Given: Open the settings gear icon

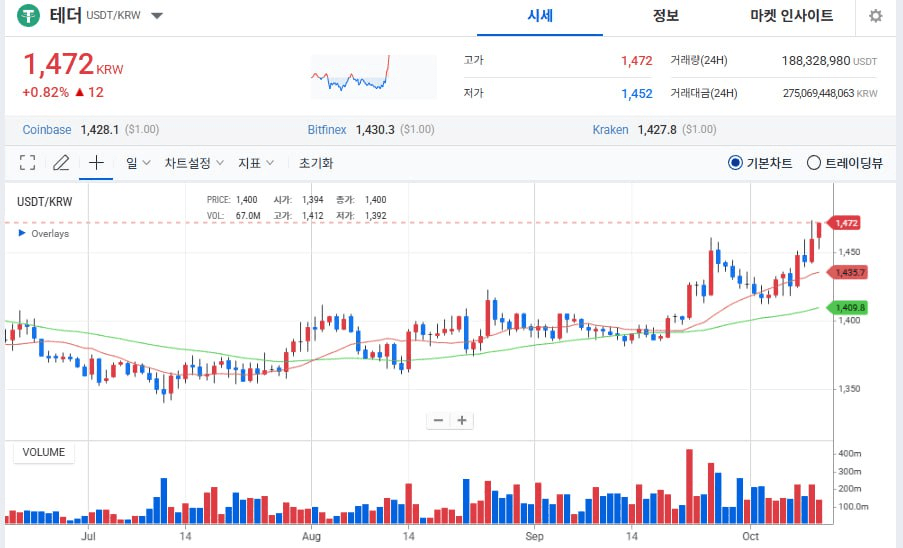Looking at the screenshot, I should 875,16.
